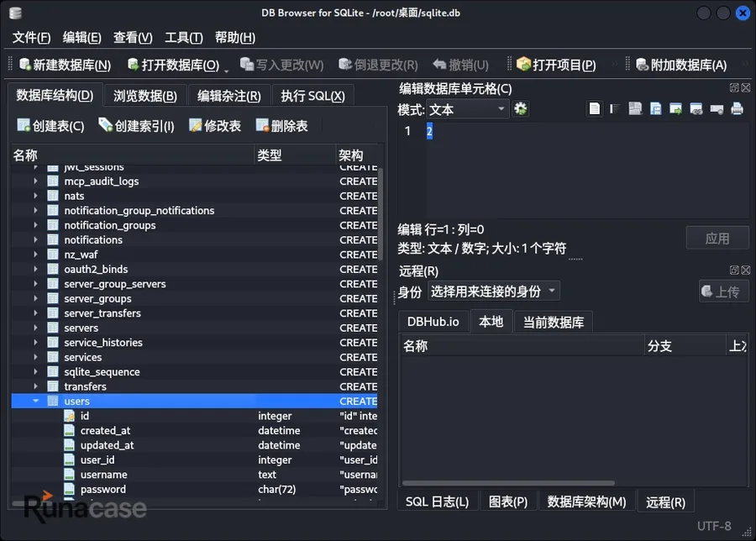The height and width of the screenshot is (541, 756).
Task: Open the View menu 查看(V)
Action: (x=133, y=38)
